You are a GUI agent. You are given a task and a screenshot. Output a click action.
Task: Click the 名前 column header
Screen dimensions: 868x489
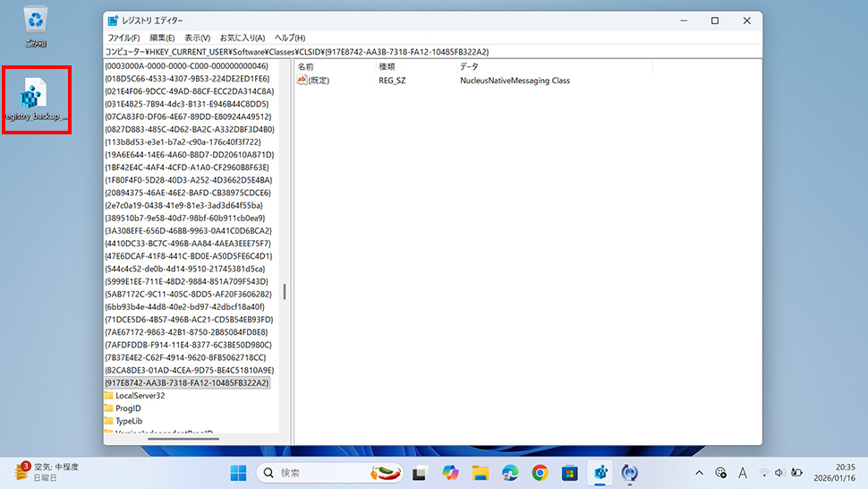point(306,67)
